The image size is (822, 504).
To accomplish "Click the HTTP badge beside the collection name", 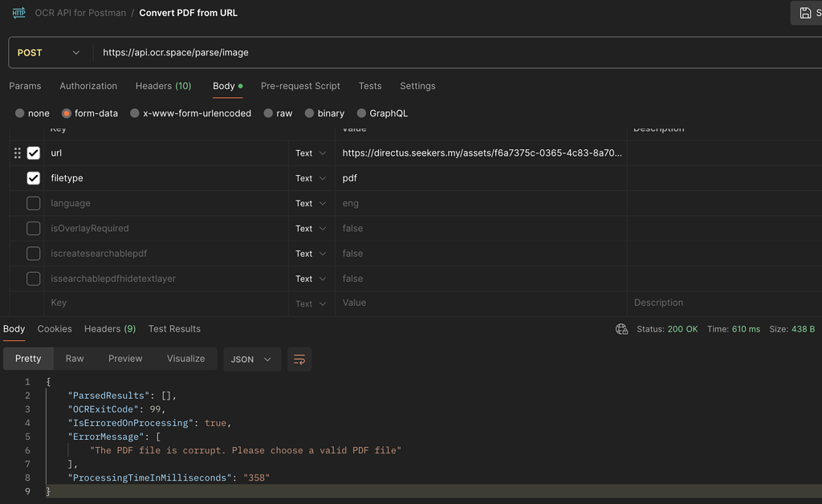I will tap(18, 13).
